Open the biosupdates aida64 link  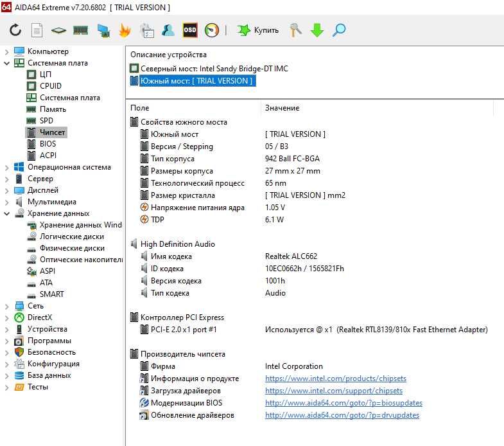coord(343,403)
